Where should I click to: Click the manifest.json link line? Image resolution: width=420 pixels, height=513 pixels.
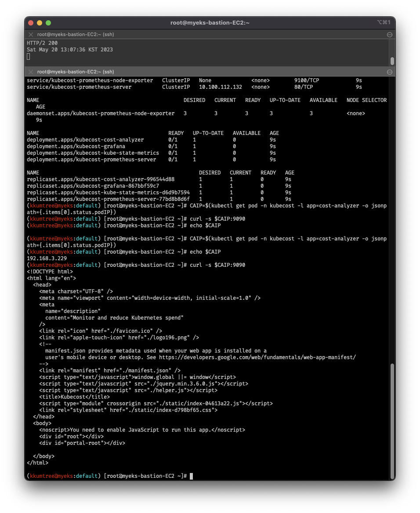tap(110, 371)
